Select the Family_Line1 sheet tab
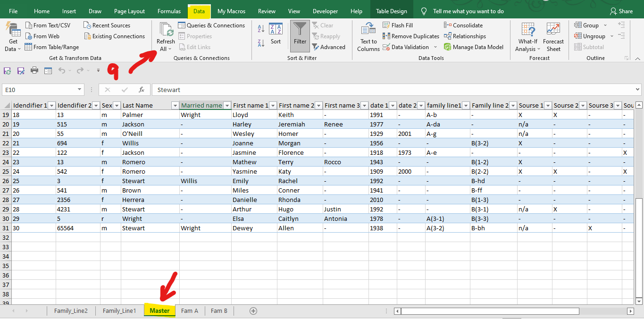 click(x=119, y=311)
